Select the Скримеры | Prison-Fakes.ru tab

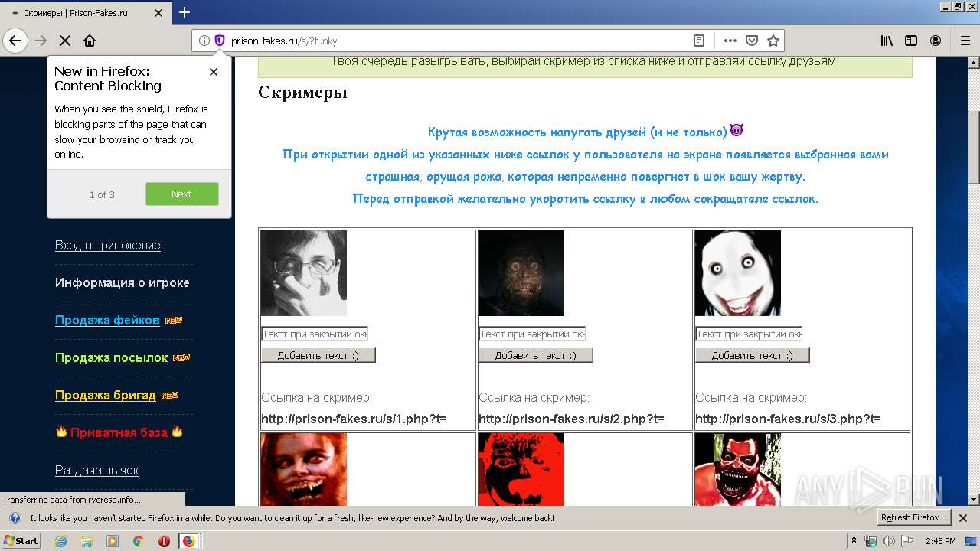pyautogui.click(x=86, y=13)
